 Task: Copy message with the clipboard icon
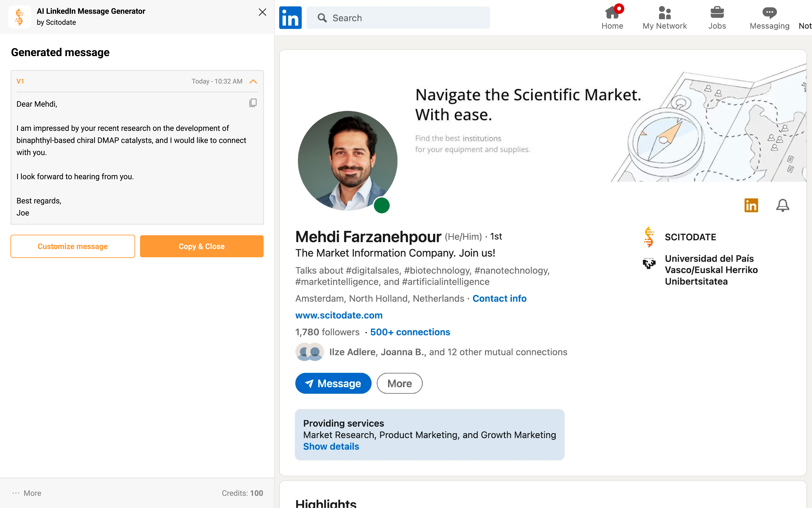[253, 103]
